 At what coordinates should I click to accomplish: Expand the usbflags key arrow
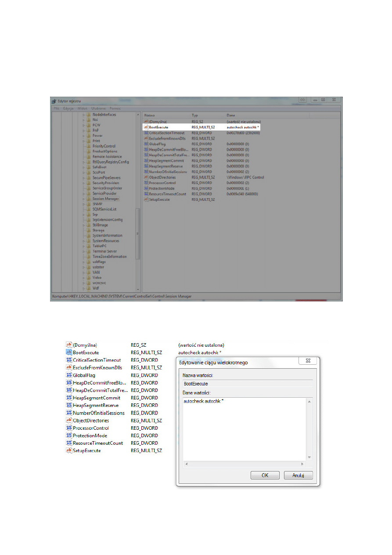point(83,262)
